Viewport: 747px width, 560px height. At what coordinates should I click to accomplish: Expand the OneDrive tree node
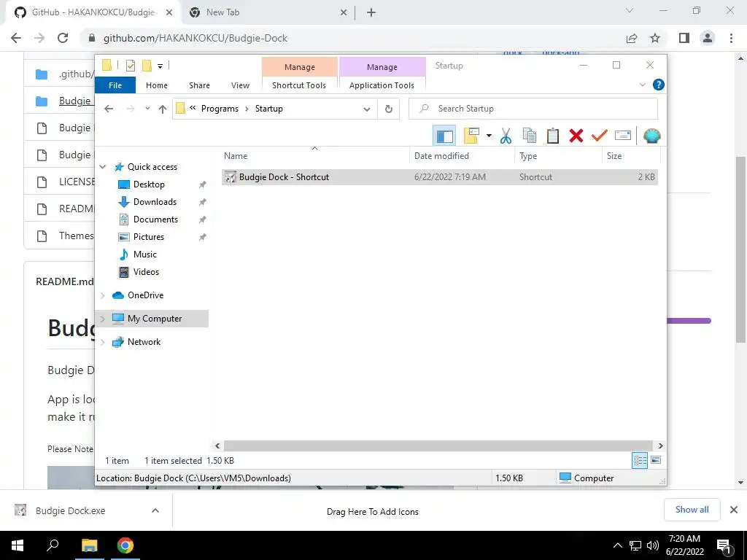(102, 295)
